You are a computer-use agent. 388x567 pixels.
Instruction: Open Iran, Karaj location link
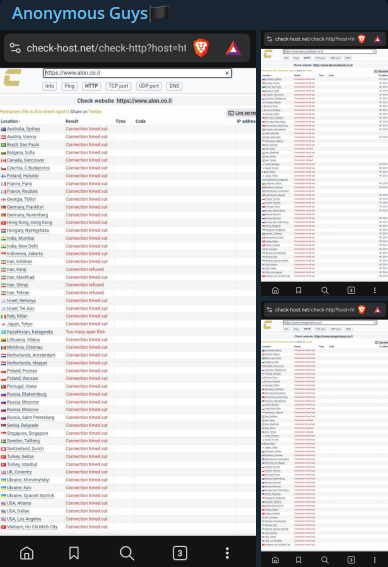[16, 269]
